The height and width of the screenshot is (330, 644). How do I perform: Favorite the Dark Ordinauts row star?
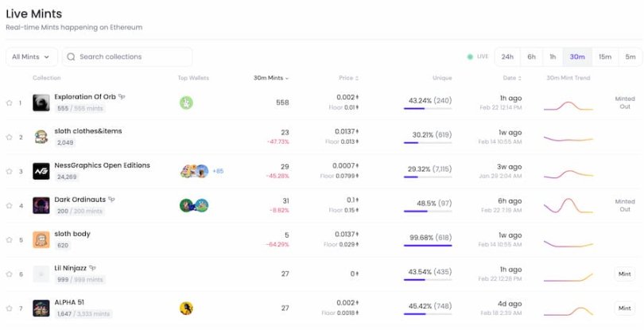coord(10,205)
